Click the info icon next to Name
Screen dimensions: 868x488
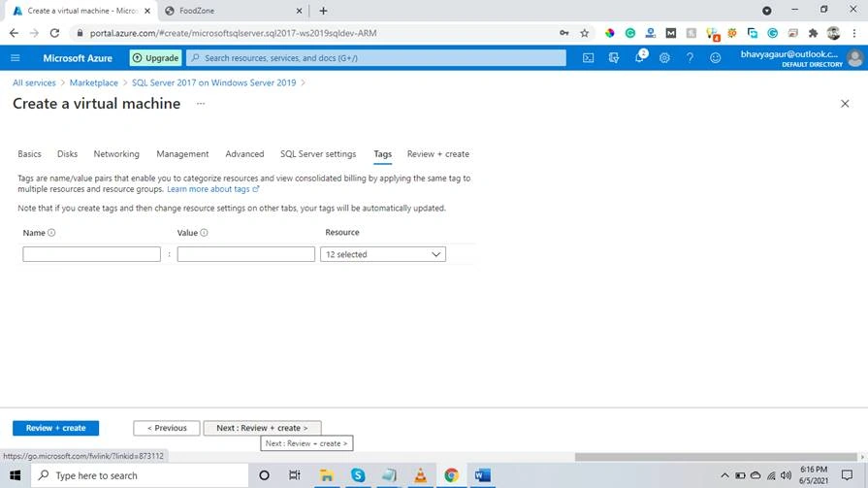click(x=51, y=233)
